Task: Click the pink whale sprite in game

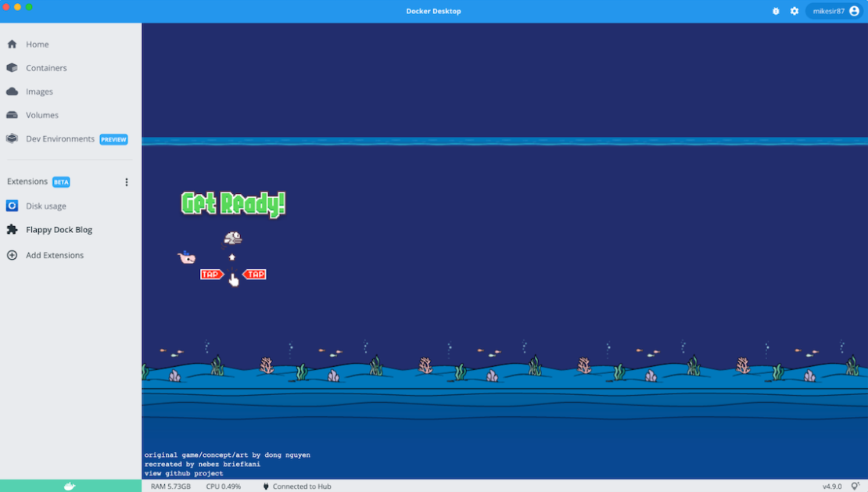Action: pyautogui.click(x=186, y=257)
